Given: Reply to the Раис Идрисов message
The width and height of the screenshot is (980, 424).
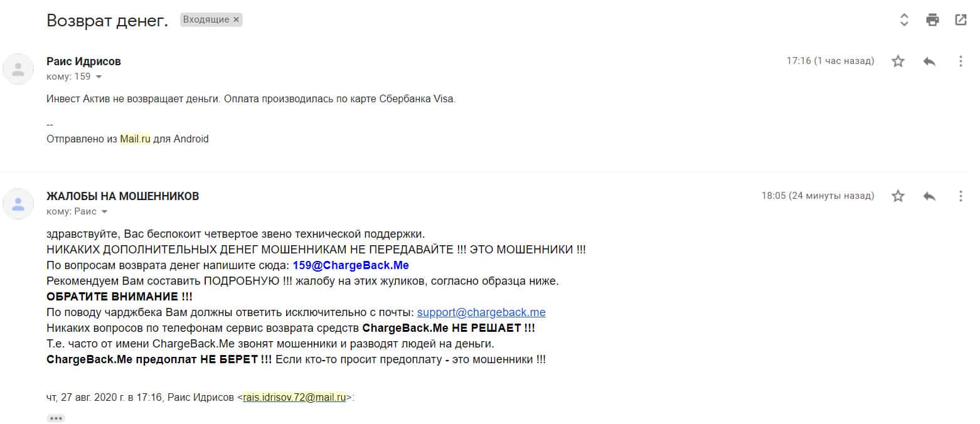Looking at the screenshot, I should tap(929, 61).
